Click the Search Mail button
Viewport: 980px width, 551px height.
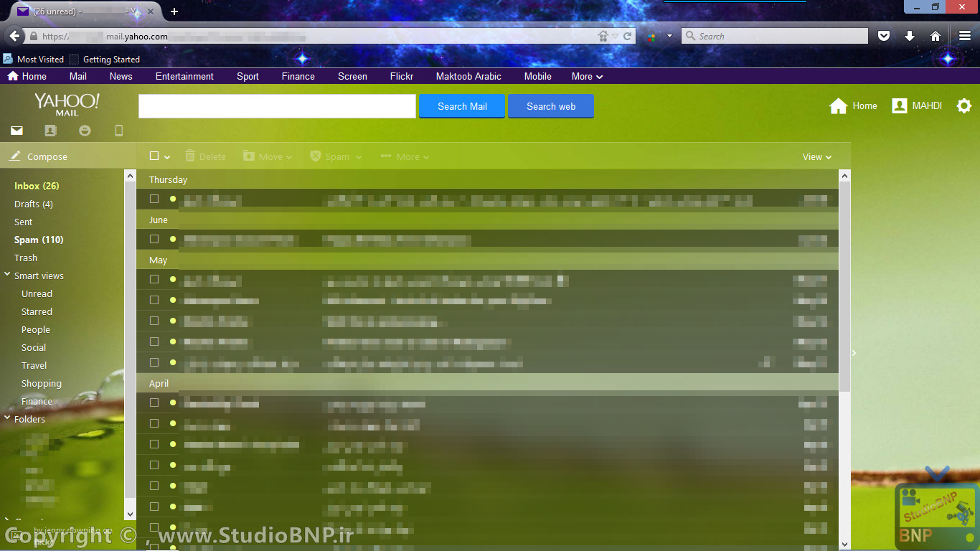(x=462, y=106)
